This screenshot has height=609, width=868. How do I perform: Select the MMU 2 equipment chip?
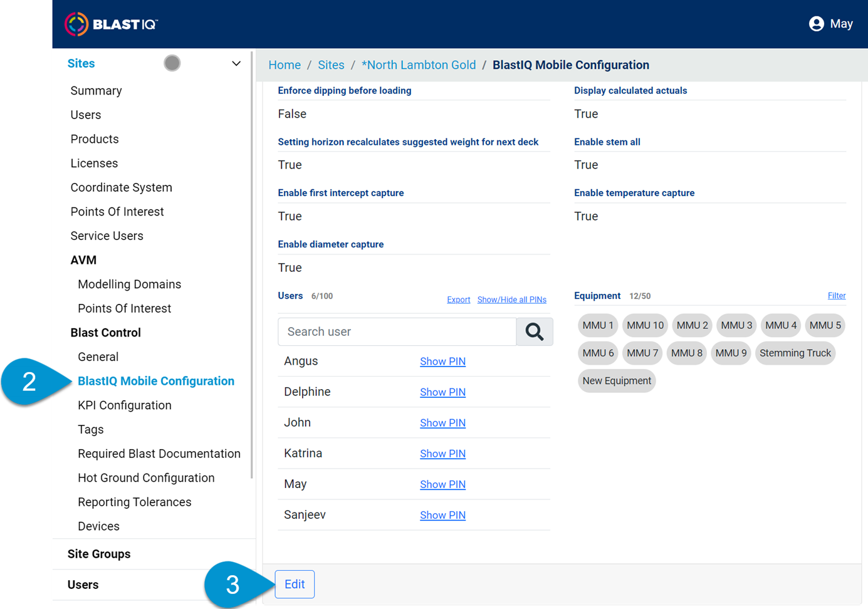click(692, 325)
